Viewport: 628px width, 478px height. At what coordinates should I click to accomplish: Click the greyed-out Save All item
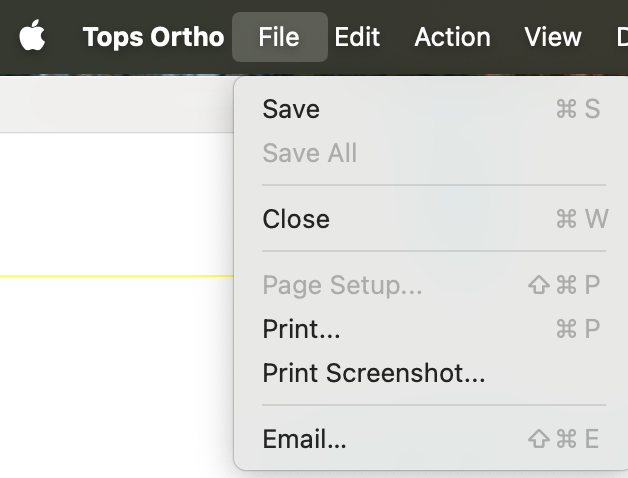309,153
